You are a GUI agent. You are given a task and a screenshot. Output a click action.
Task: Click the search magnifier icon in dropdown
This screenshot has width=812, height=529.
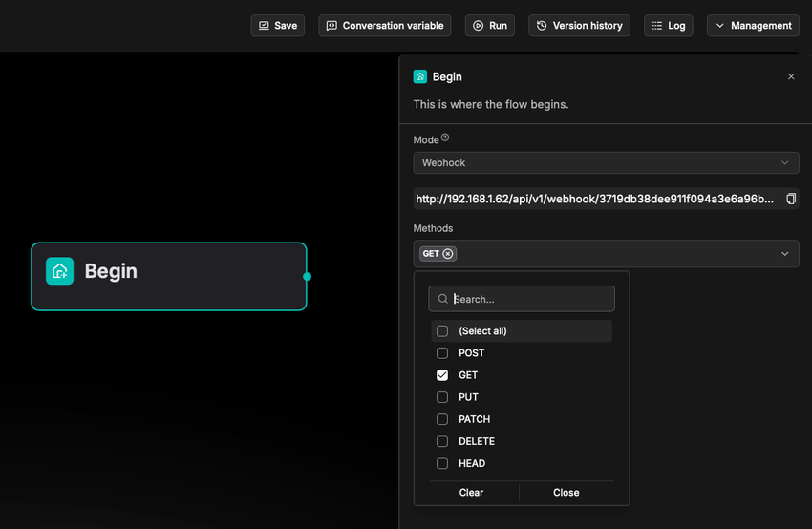pyautogui.click(x=442, y=299)
